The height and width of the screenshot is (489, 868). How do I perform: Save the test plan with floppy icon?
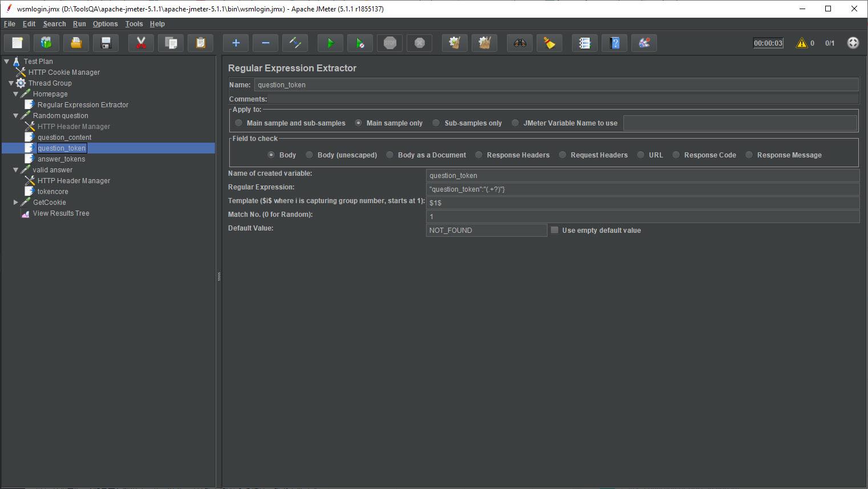coord(106,43)
